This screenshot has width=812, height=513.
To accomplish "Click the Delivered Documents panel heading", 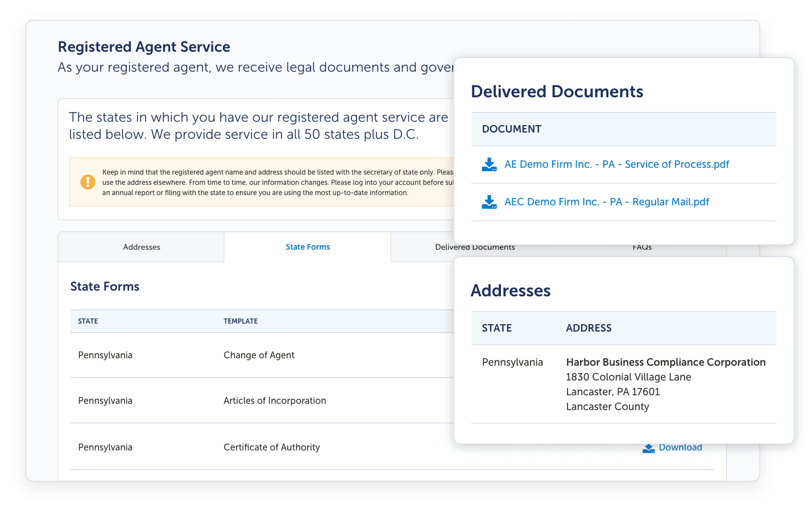I will [x=557, y=92].
